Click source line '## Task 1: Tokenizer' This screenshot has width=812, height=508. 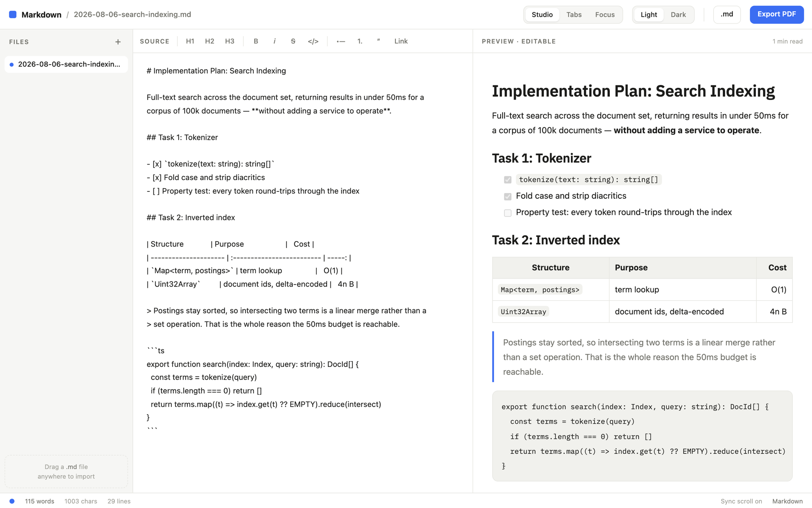(x=182, y=138)
